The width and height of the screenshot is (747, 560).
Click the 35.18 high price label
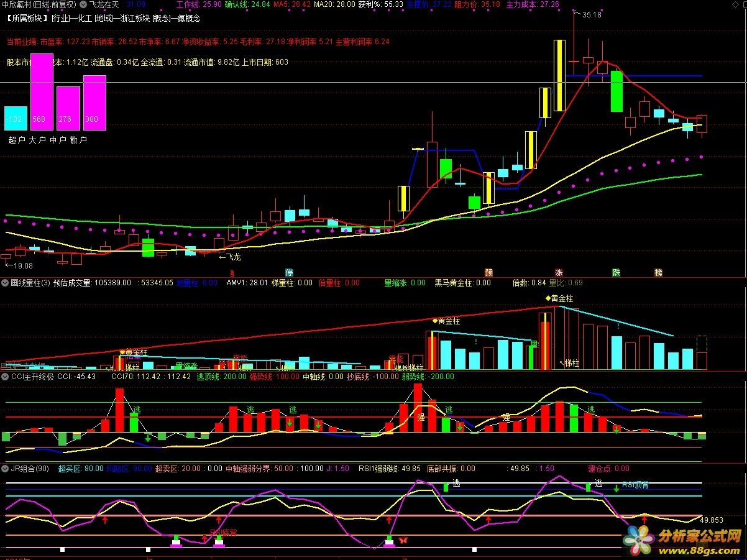tap(592, 15)
